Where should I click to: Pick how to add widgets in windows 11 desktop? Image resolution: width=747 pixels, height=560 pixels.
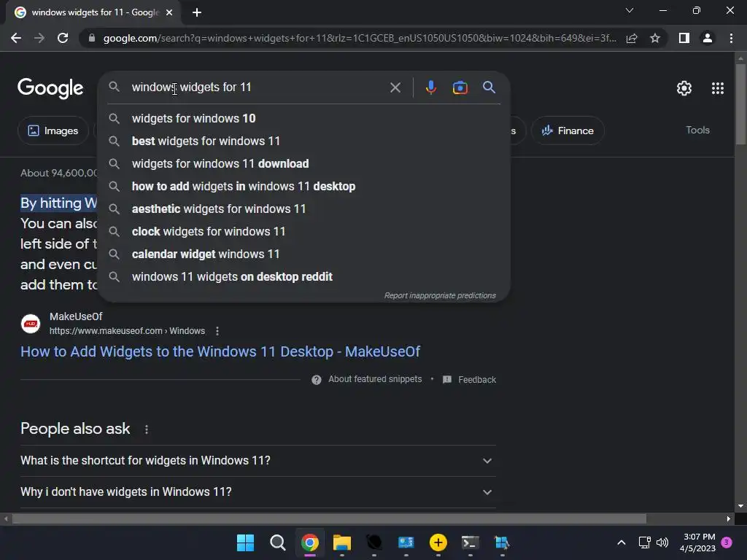click(304, 186)
